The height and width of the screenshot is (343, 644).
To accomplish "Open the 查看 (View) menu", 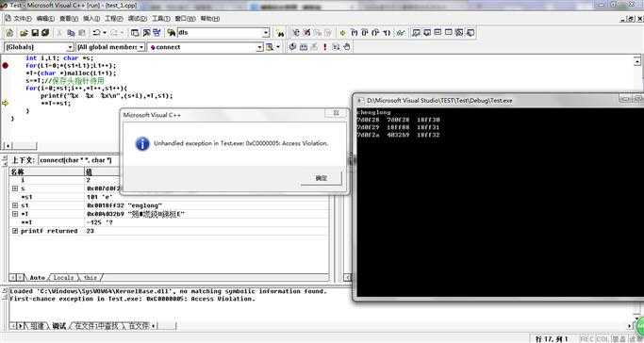I will click(x=69, y=19).
